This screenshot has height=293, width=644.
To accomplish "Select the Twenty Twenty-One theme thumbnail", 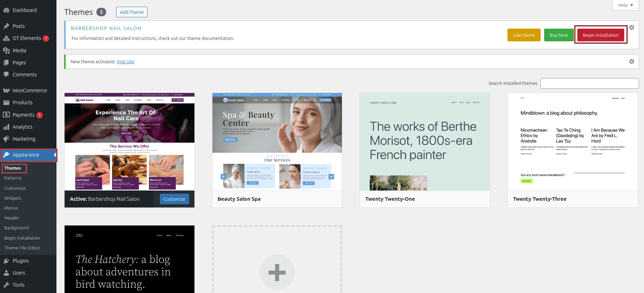I will click(425, 142).
